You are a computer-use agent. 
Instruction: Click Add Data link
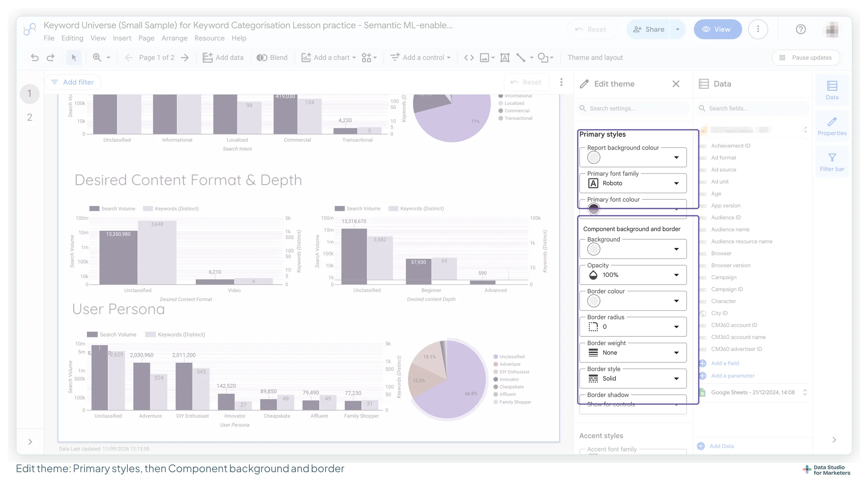point(722,446)
